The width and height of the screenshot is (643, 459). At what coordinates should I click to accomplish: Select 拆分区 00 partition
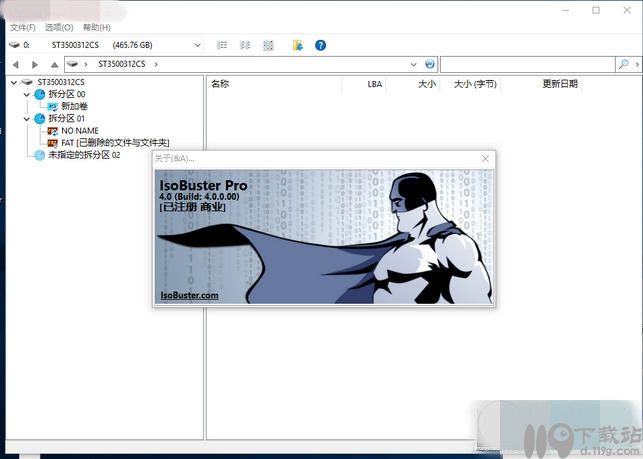click(67, 94)
